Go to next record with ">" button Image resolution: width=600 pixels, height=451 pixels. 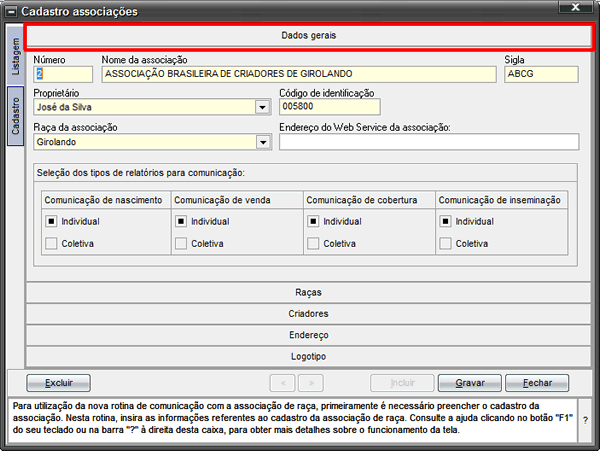(x=311, y=383)
